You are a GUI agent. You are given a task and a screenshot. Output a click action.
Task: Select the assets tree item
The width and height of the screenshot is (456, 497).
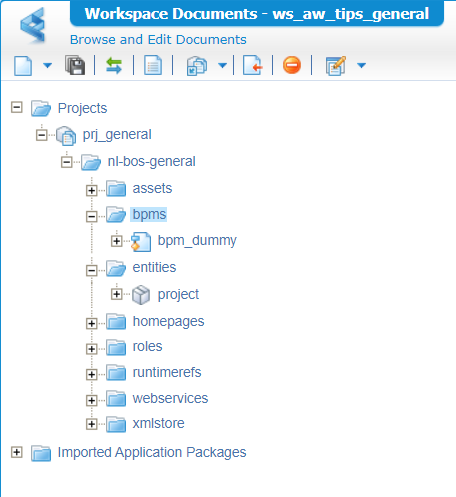pos(152,188)
